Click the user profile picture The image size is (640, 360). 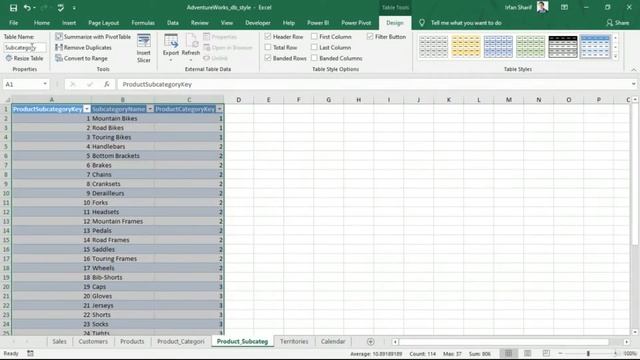pos(542,7)
